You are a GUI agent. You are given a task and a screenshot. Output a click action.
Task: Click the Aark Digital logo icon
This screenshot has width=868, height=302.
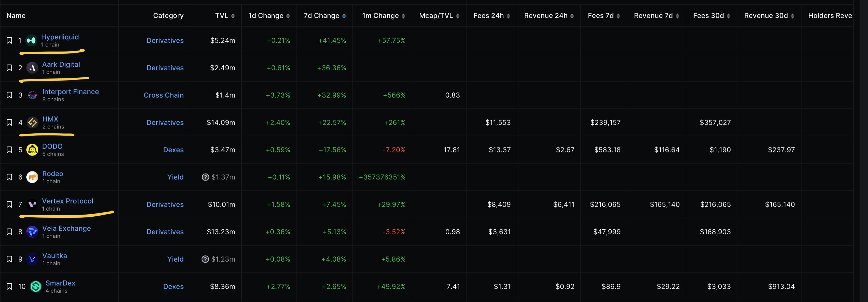[x=32, y=68]
